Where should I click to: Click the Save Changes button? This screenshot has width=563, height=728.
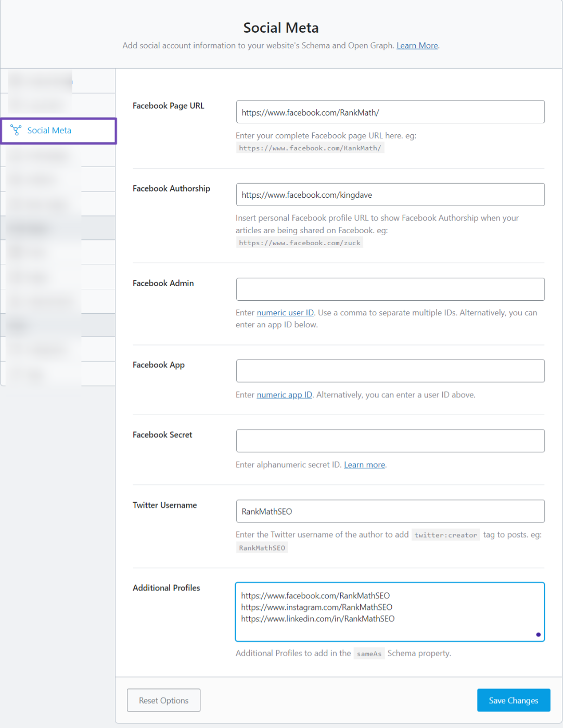[x=514, y=700]
